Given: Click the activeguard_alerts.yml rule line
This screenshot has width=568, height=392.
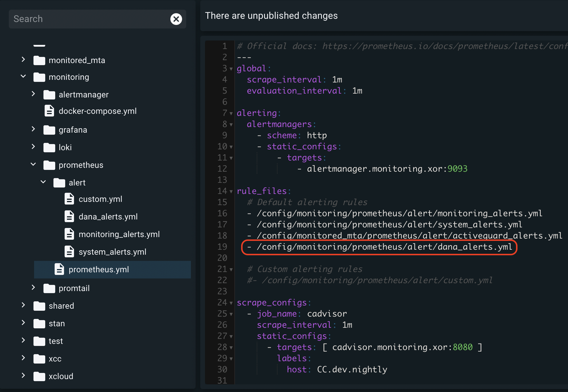Looking at the screenshot, I should [x=404, y=236].
